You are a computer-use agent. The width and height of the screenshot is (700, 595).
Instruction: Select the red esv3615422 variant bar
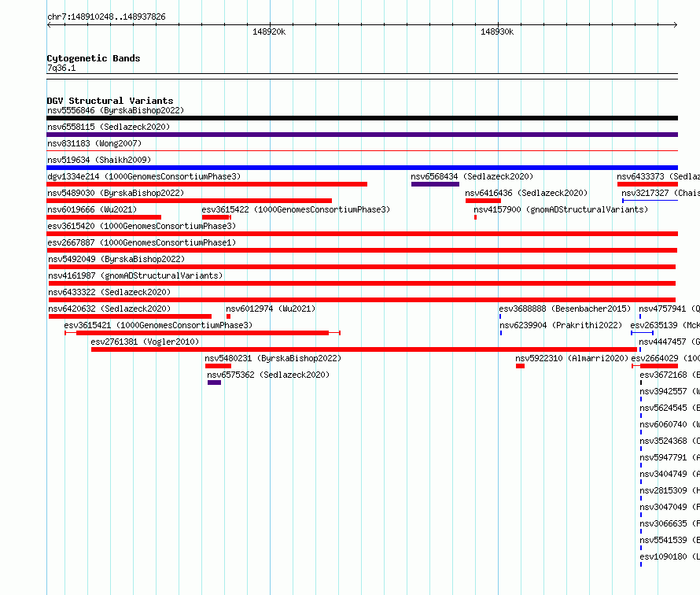(216, 217)
